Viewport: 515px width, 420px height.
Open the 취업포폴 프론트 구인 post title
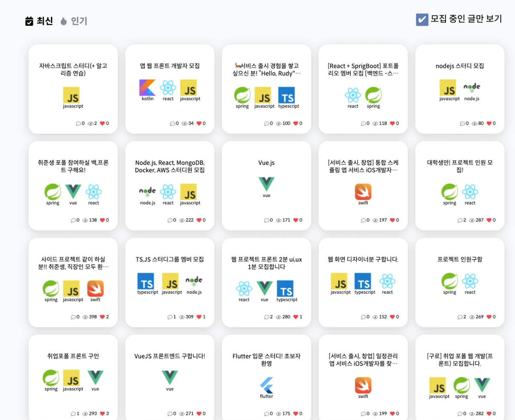pyautogui.click(x=73, y=356)
